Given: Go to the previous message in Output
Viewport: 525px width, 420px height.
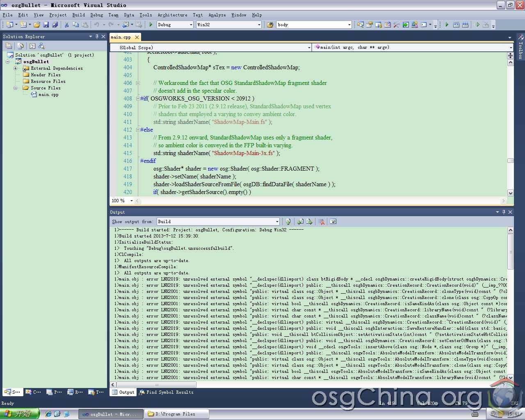Looking at the screenshot, I should pyautogui.click(x=300, y=221).
